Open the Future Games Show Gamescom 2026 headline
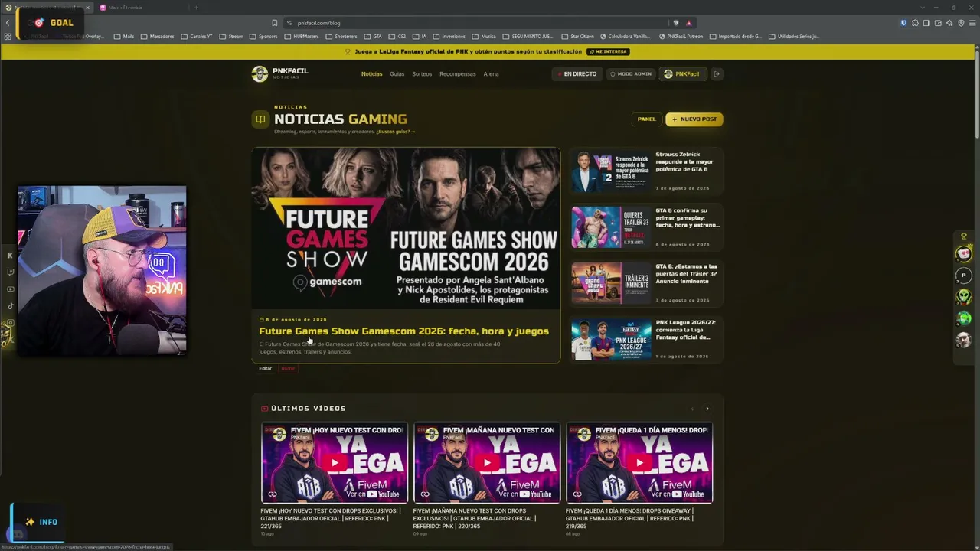 click(x=403, y=331)
